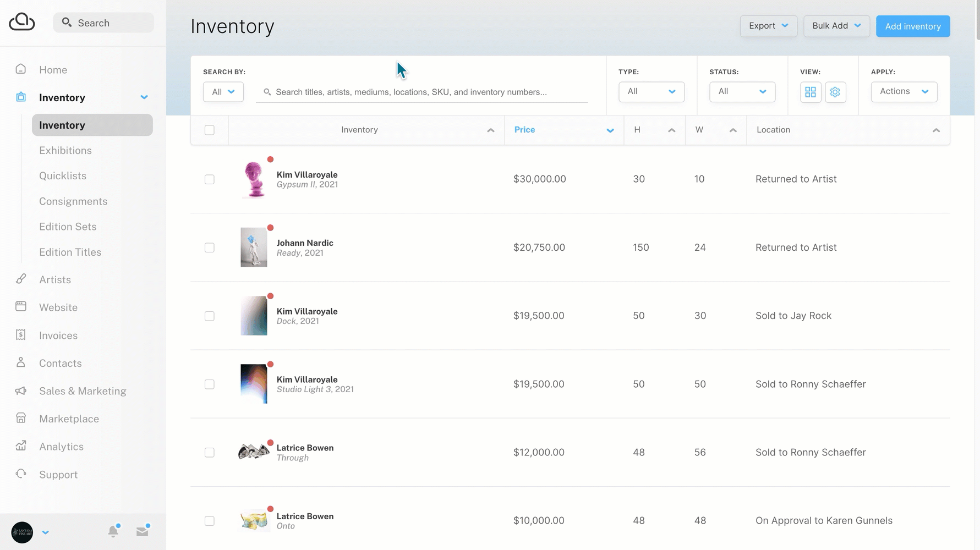Open Consignments in the sidebar

pyautogui.click(x=73, y=201)
